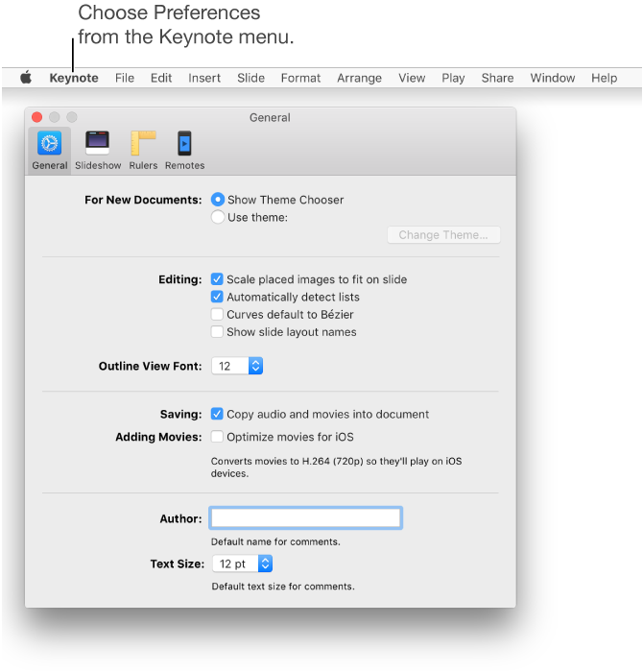Open the Apple menu

26,78
